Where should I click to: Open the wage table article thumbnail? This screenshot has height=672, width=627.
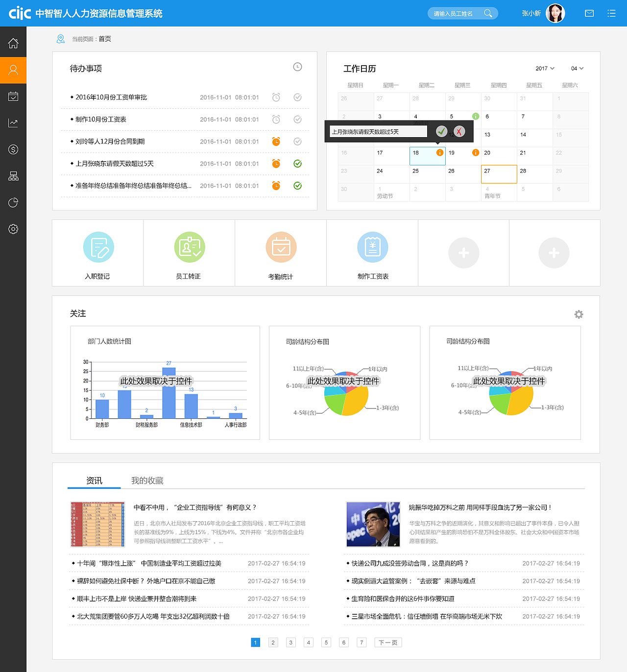[x=98, y=524]
